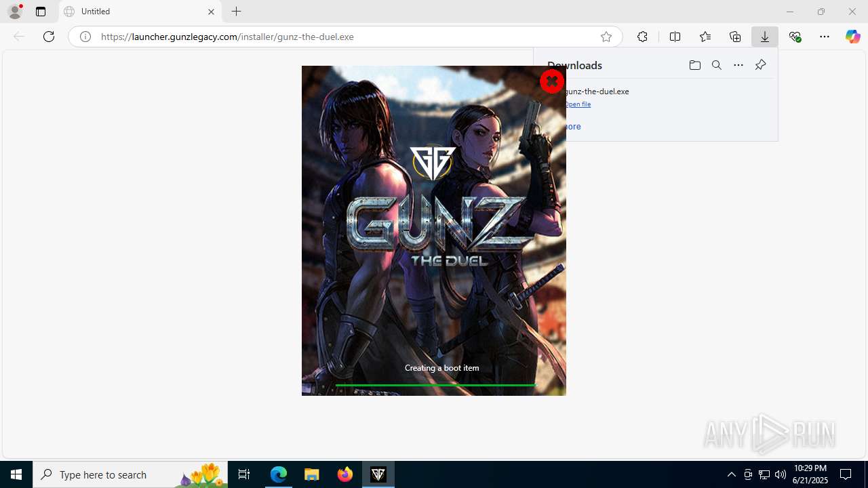
Task: Open more options in Downloads panel
Action: (x=738, y=65)
